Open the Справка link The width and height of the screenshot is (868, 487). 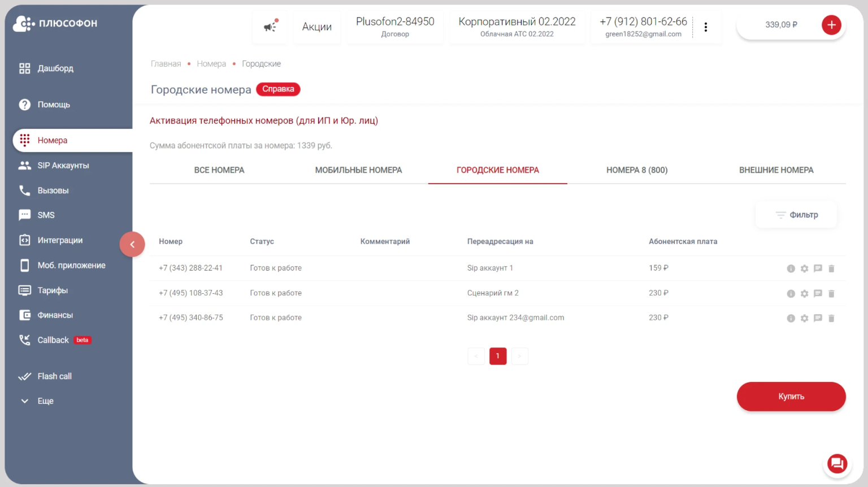coord(278,89)
